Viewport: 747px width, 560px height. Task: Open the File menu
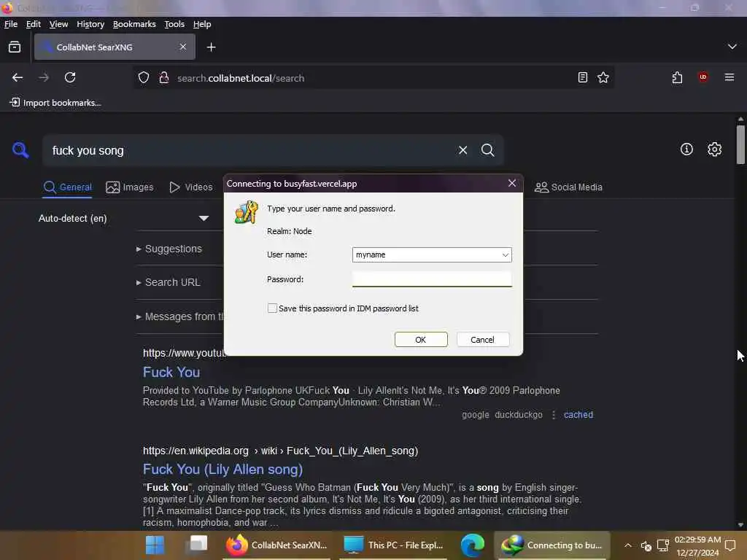pos(10,24)
